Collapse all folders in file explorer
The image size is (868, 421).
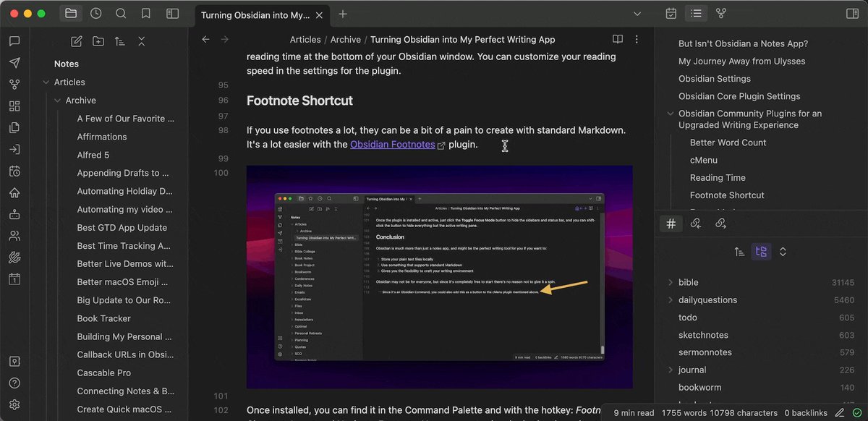[x=142, y=41]
